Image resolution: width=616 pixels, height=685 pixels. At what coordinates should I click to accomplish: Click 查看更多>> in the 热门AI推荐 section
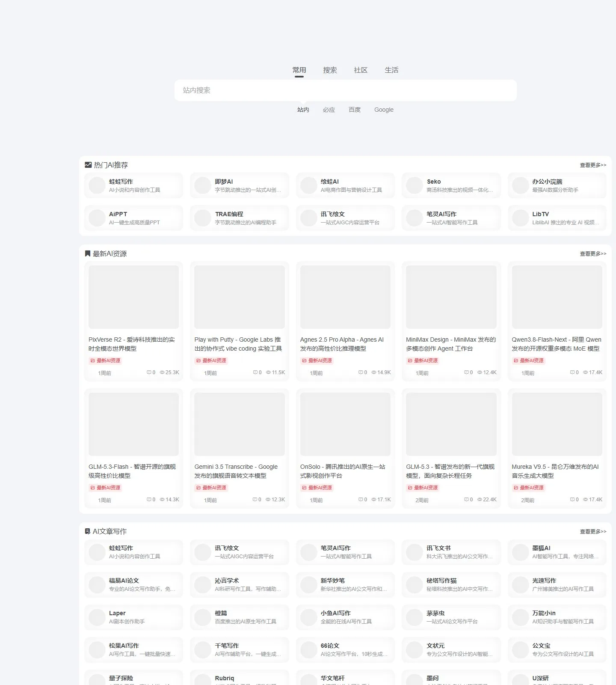pos(593,165)
